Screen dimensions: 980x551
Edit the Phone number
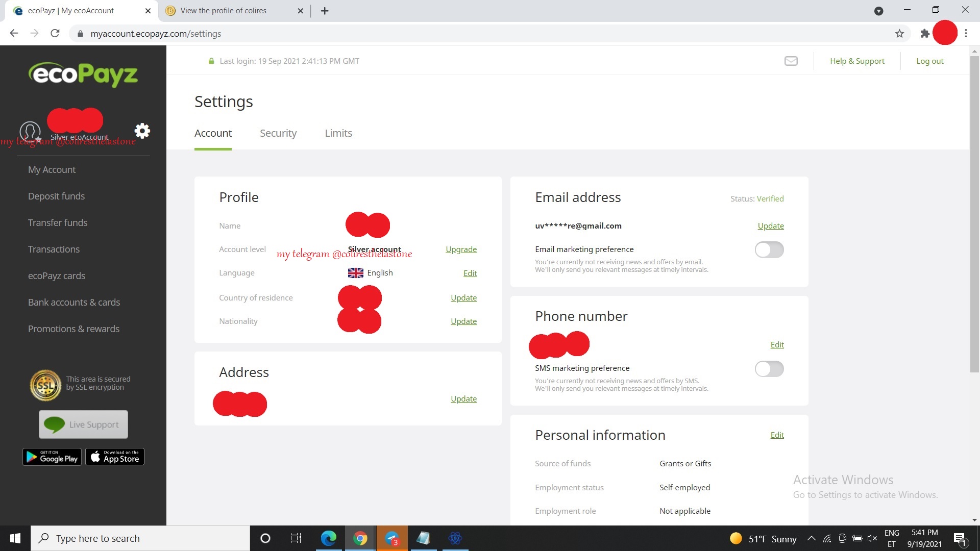pos(777,345)
